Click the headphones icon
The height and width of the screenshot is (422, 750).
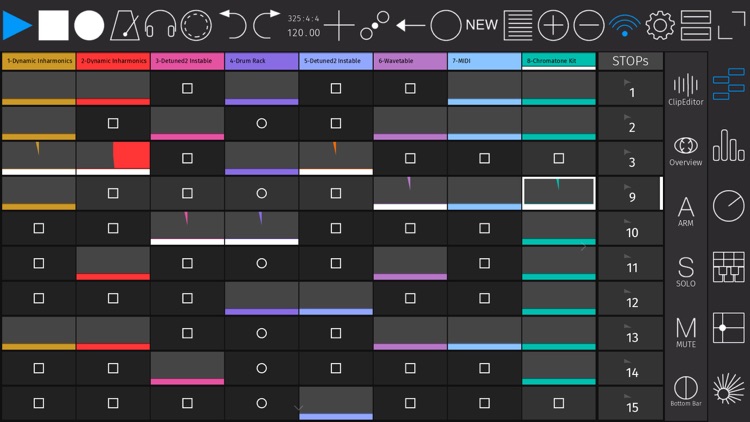(160, 25)
